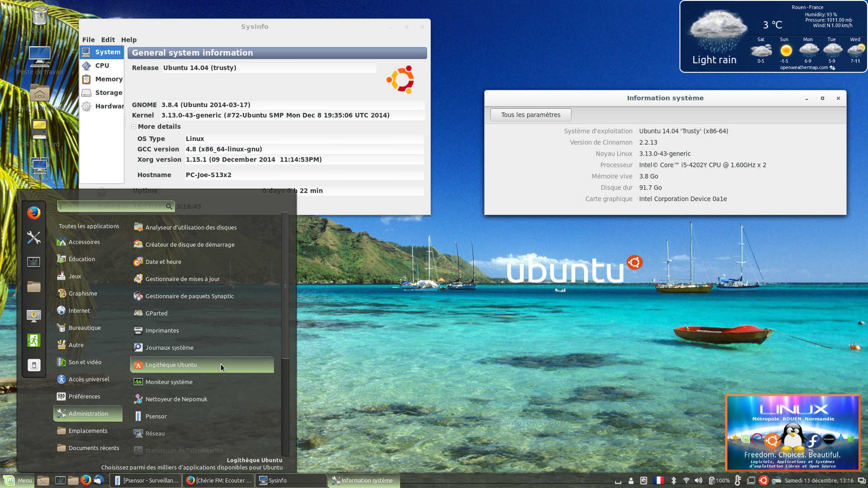Click the Mint Menu button on panel
Screen dimensions: 868x488
18,480
